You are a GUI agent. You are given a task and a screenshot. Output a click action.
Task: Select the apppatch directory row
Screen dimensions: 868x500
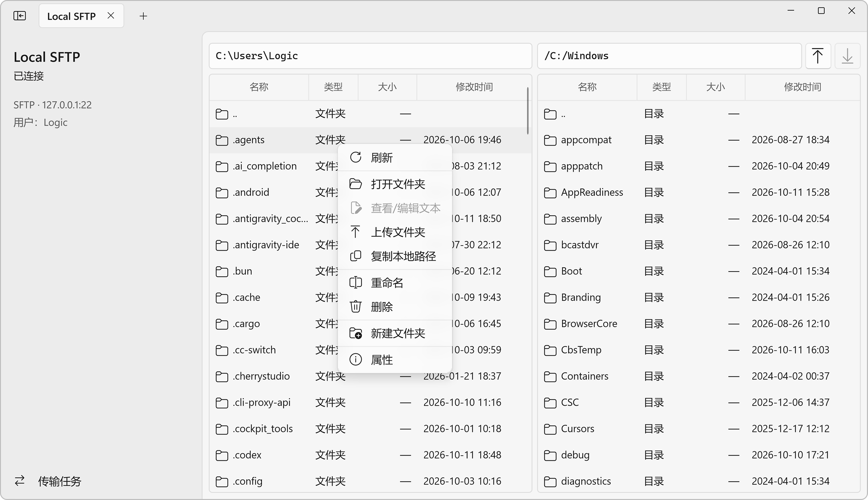click(x=699, y=166)
